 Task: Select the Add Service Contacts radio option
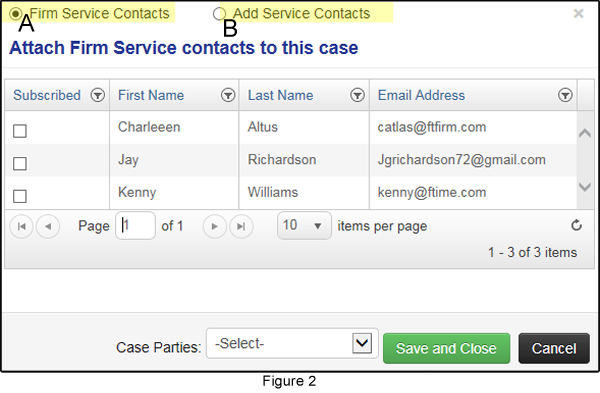tap(219, 14)
